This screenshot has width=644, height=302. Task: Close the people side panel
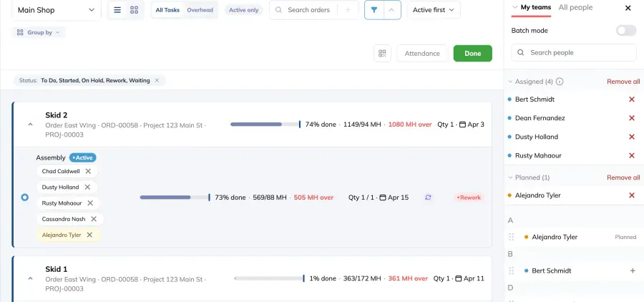point(628,8)
